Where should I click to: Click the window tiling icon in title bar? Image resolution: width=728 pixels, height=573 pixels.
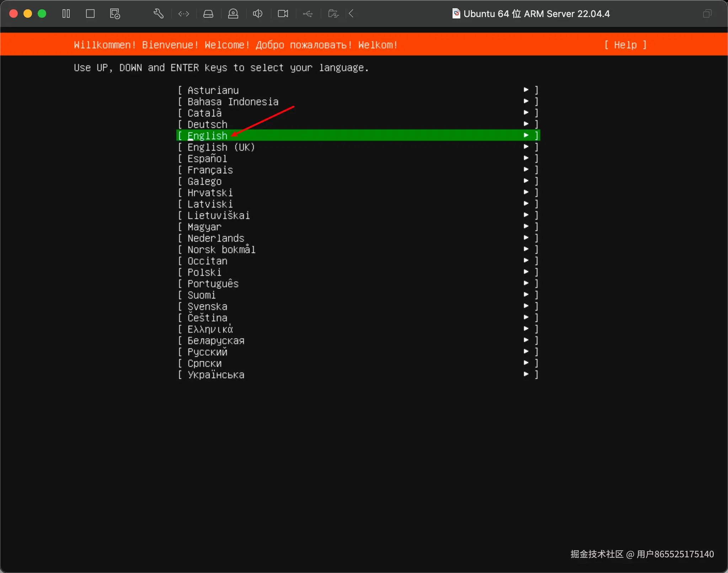[x=707, y=14]
